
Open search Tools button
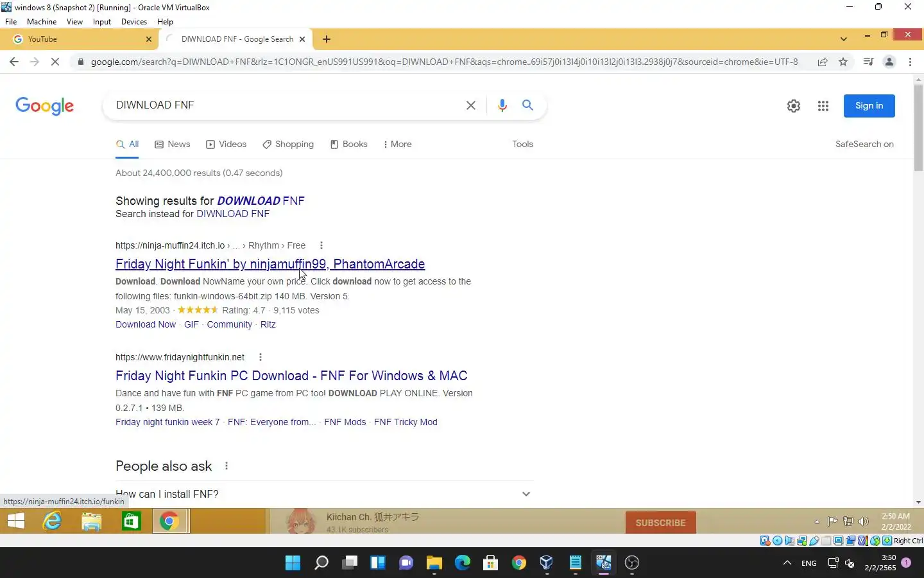pos(522,144)
